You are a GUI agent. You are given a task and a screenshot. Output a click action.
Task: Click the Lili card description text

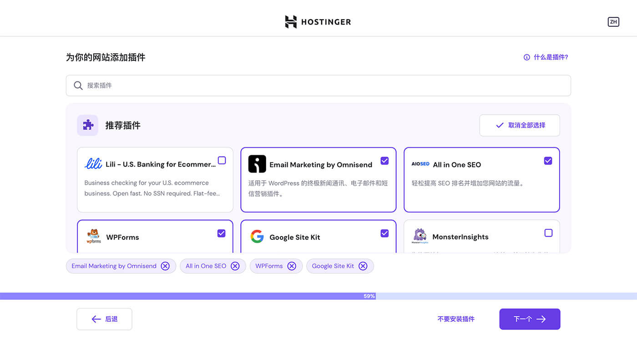click(x=152, y=188)
